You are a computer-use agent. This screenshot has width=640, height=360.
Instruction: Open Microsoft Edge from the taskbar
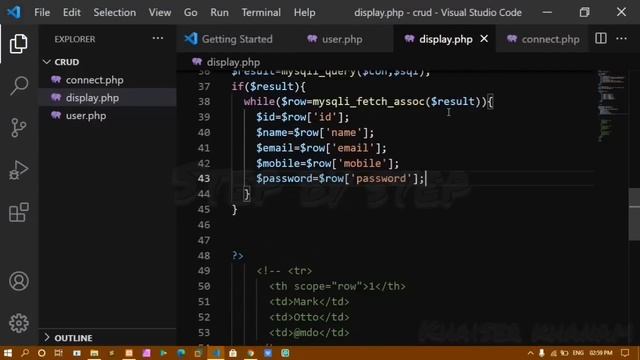click(x=181, y=353)
